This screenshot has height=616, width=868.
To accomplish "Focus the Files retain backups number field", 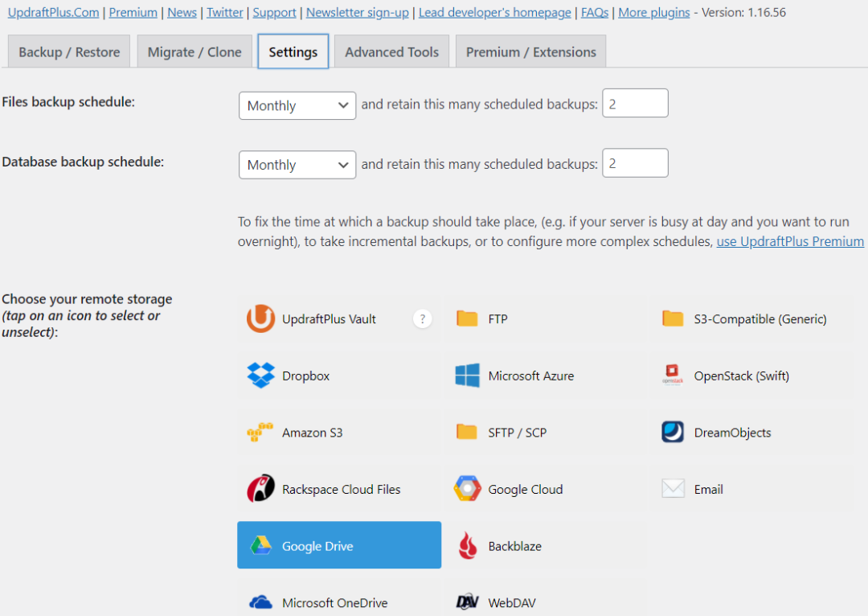I will click(635, 103).
